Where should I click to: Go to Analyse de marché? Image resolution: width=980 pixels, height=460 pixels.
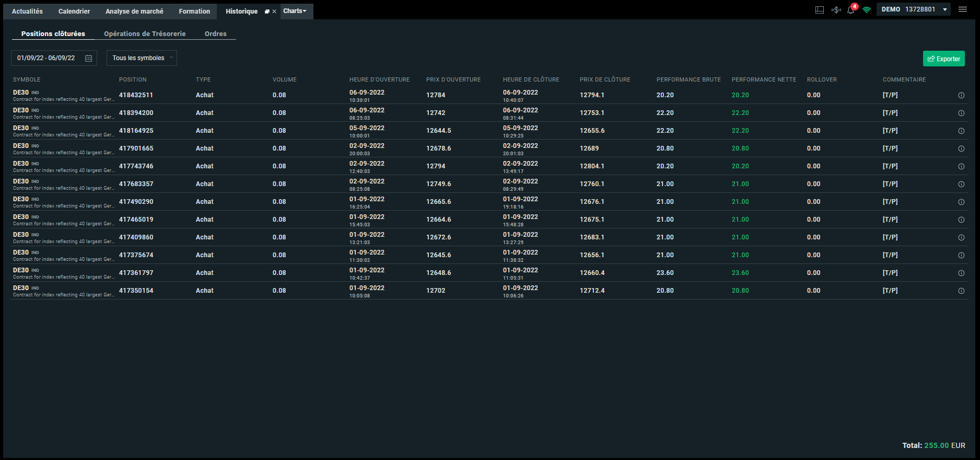tap(134, 11)
